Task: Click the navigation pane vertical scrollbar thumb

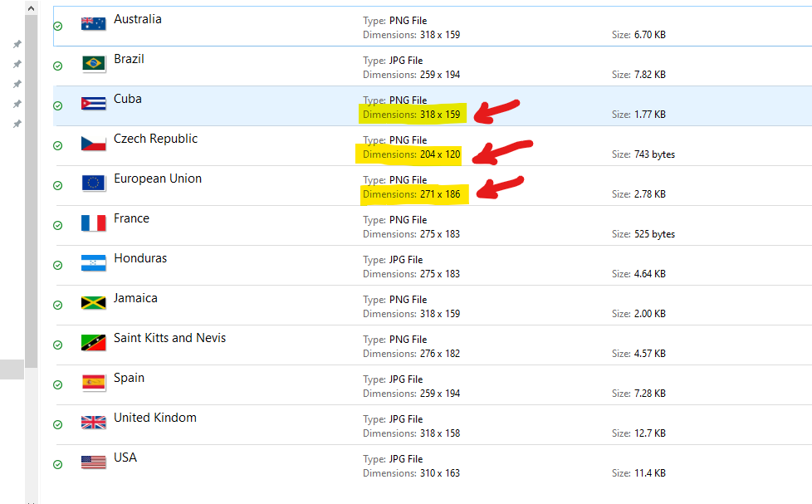Action: (31, 191)
